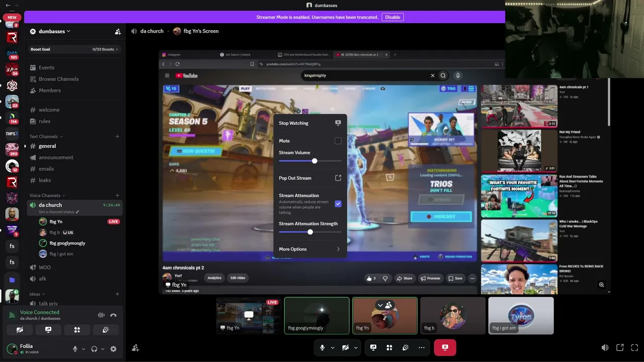Select the fbg b participant tile

453,316
